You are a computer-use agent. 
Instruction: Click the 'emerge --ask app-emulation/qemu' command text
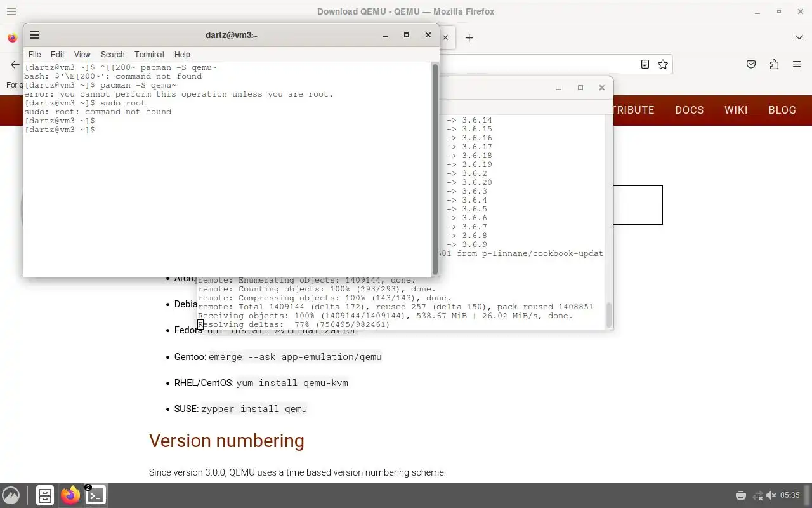tap(295, 357)
